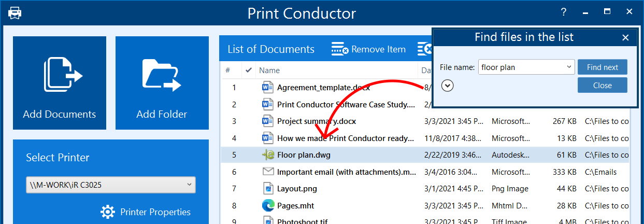Select the Important email (with attachments) file

[347, 172]
